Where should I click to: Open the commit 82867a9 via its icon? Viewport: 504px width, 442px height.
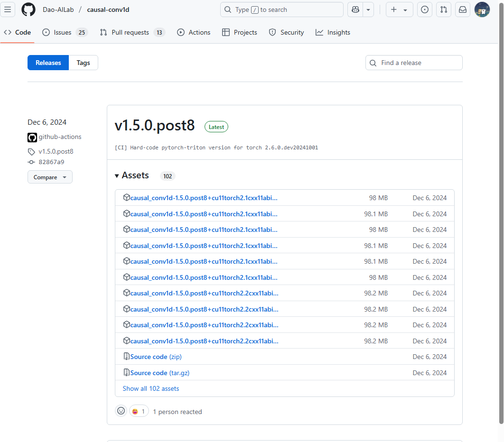click(x=31, y=162)
